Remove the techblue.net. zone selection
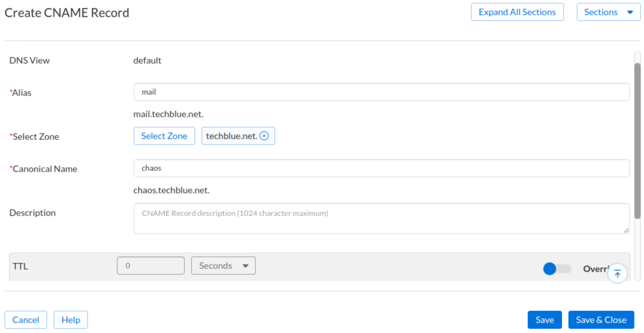The width and height of the screenshot is (644, 333). 264,136
